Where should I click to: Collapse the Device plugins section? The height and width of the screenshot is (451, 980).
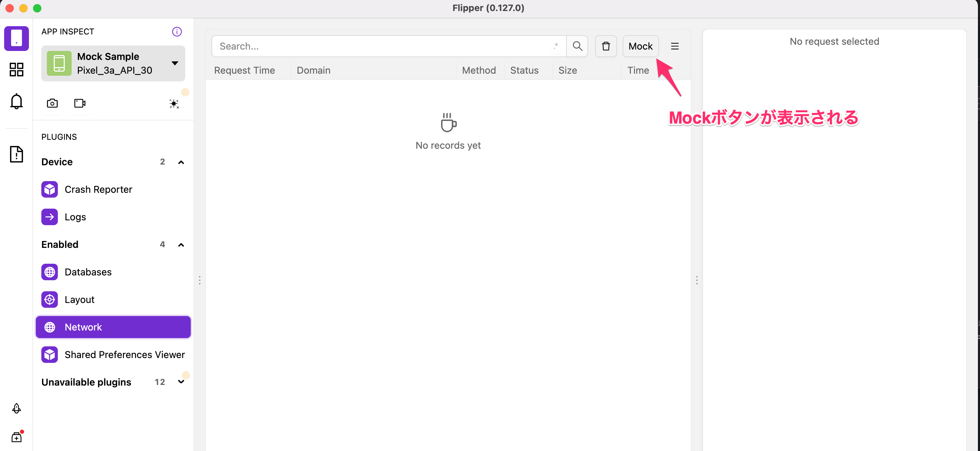click(x=181, y=161)
